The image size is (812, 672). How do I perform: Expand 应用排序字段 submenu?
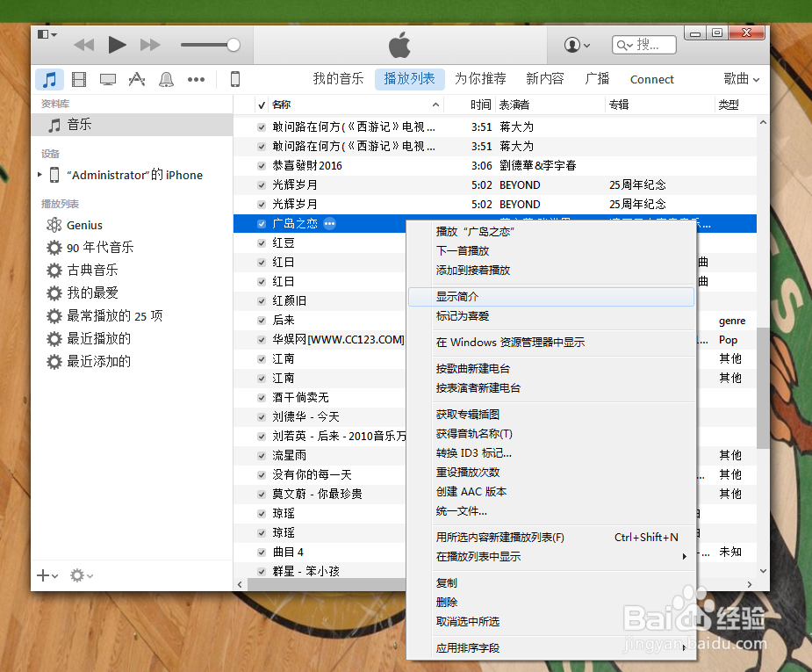pyautogui.click(x=551, y=647)
